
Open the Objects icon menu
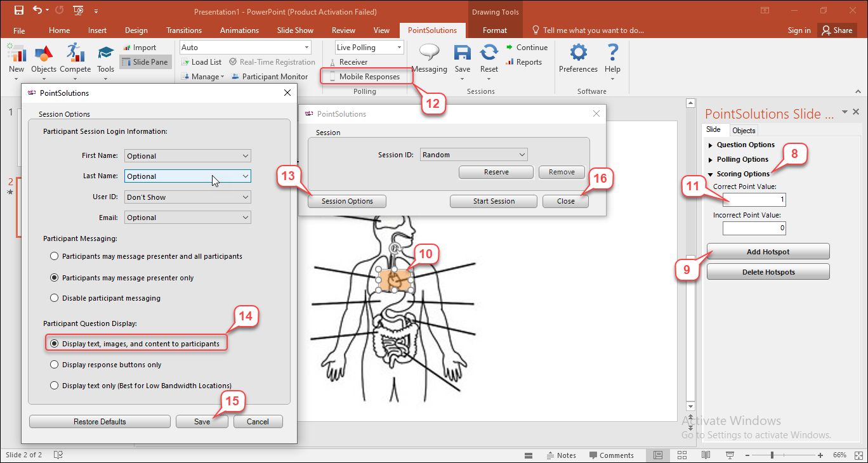click(x=44, y=54)
